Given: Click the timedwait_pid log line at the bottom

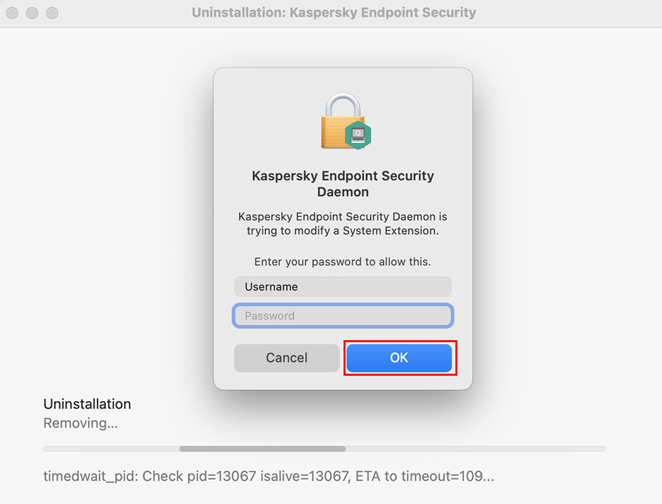Looking at the screenshot, I should (268, 476).
